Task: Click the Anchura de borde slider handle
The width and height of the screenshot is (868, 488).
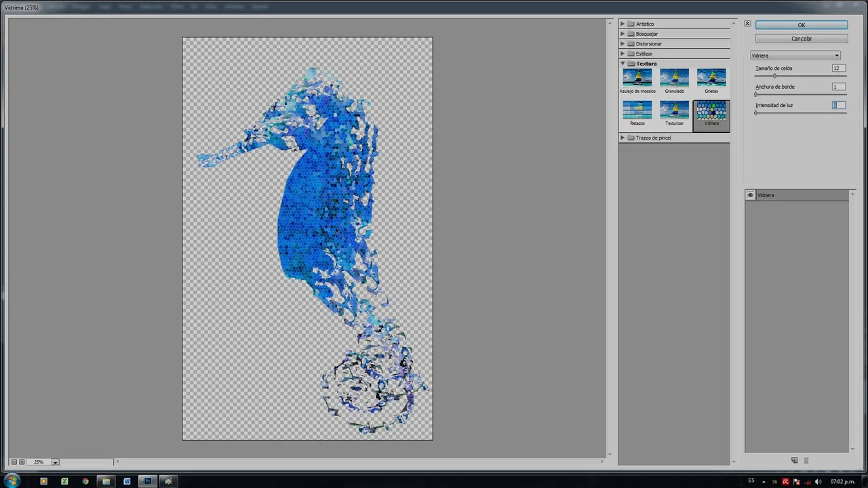Action: coord(756,94)
